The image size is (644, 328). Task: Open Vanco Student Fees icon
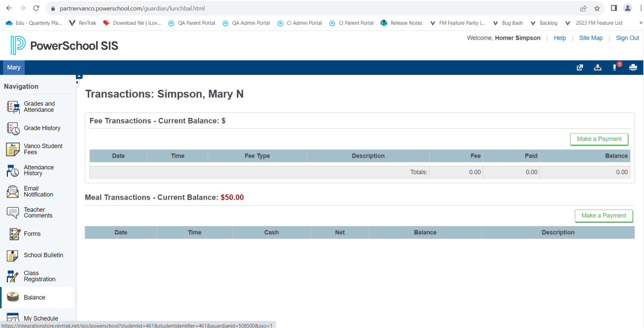click(13, 149)
